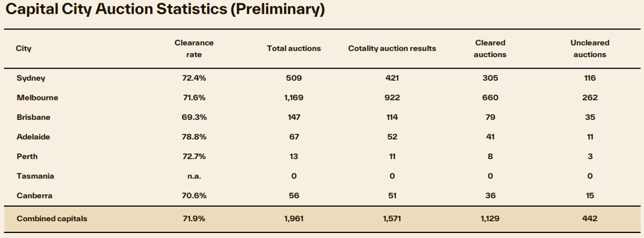This screenshot has width=644, height=238.
Task: Select the Sydney row label
Action: (x=31, y=78)
